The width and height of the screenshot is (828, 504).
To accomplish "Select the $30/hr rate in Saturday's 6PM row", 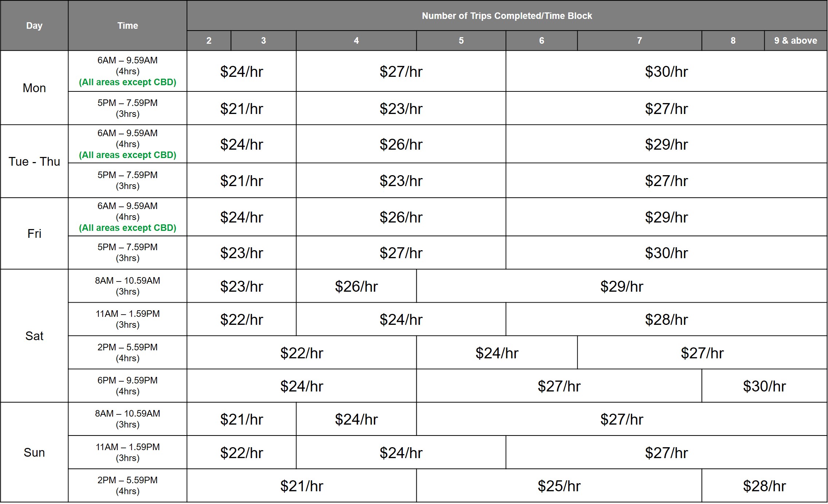I will [764, 386].
